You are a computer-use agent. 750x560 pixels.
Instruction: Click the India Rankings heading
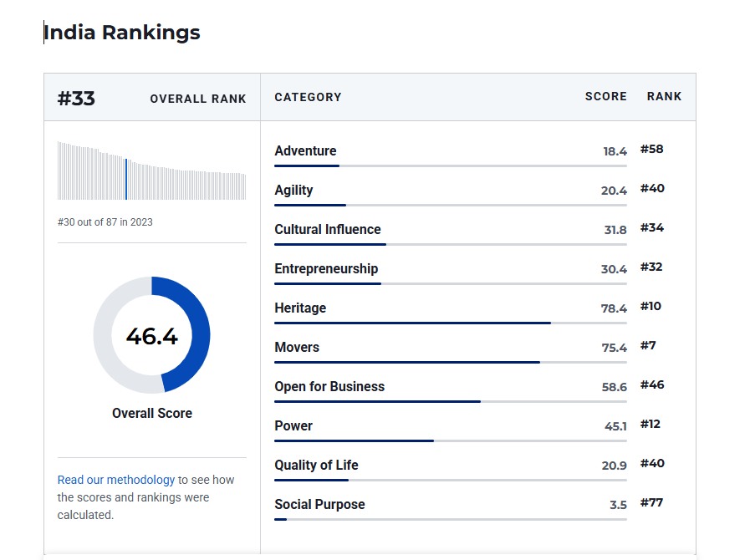point(122,33)
